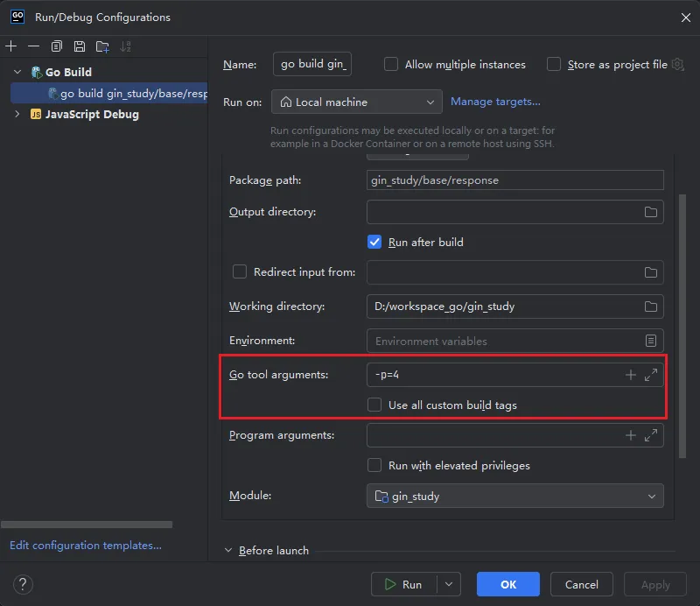Click the Add New Configuration plus icon
The width and height of the screenshot is (700, 606).
11,46
